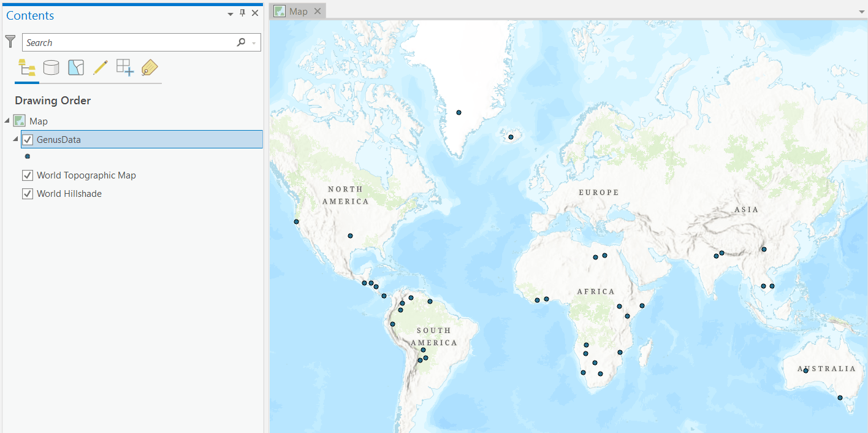Click the data point in Greenland
Screen dimensions: 868x433
(x=459, y=112)
